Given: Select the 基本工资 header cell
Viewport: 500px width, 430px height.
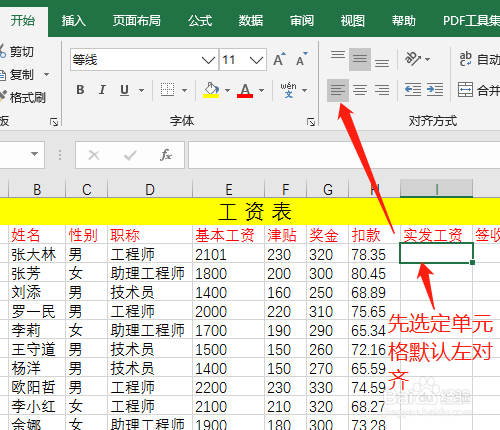Looking at the screenshot, I should (x=229, y=235).
